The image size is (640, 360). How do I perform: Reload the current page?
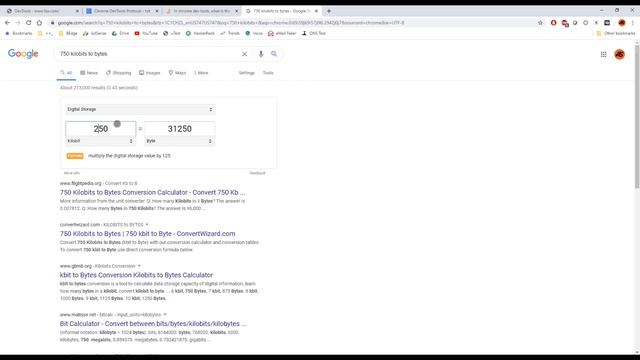(28, 23)
